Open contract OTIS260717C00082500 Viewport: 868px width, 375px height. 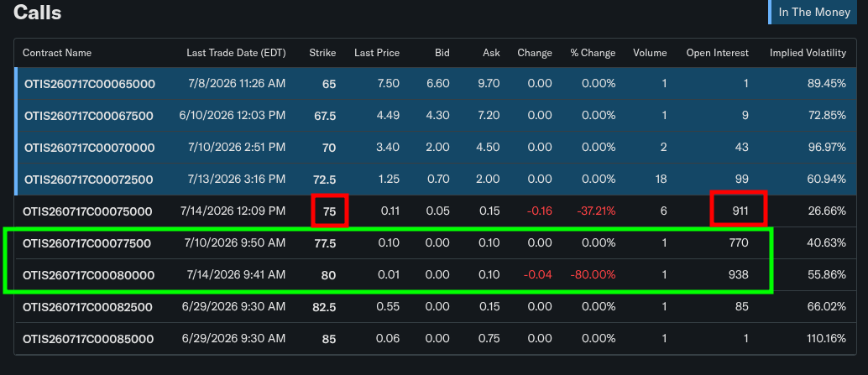click(87, 307)
